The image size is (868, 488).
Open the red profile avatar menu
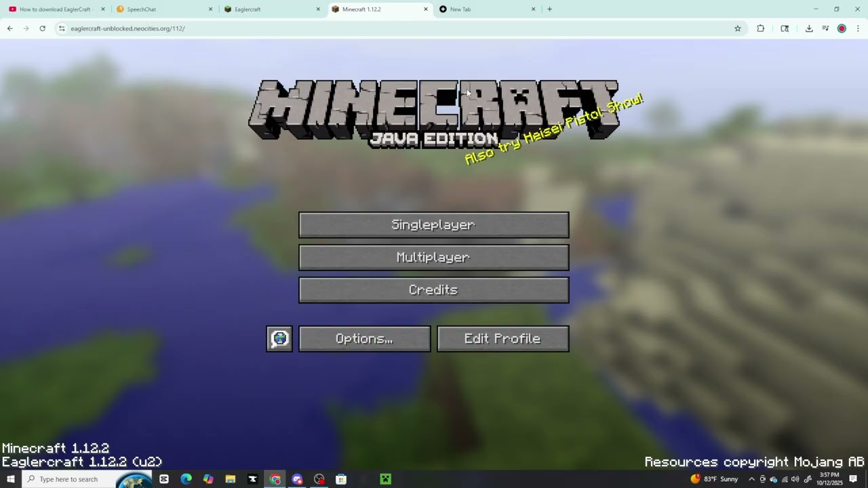click(x=842, y=28)
